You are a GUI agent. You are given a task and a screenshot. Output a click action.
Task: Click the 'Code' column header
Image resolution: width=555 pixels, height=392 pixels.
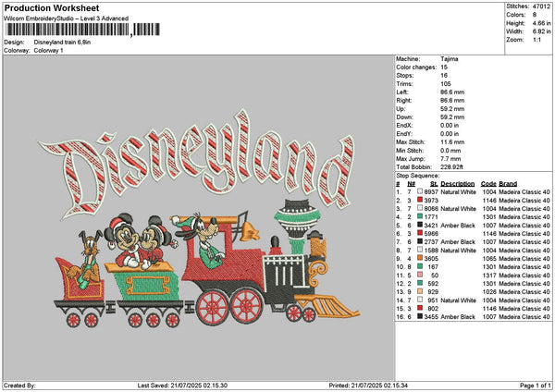click(488, 184)
